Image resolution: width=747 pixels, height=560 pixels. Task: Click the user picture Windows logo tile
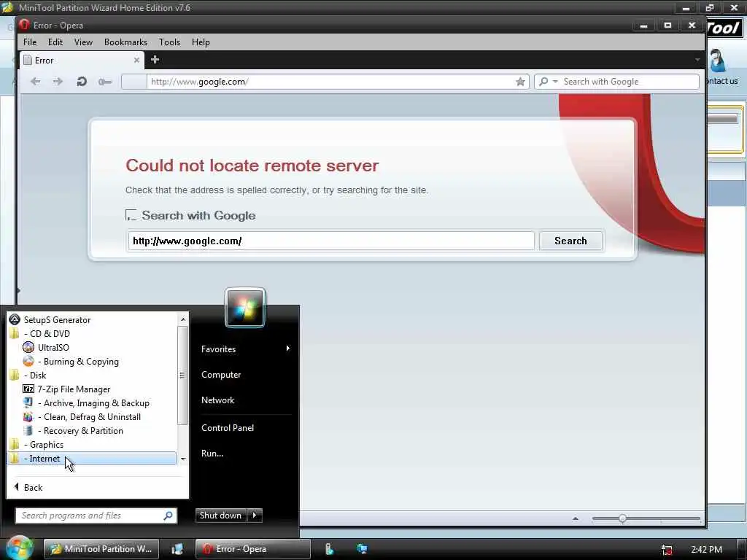[245, 308]
